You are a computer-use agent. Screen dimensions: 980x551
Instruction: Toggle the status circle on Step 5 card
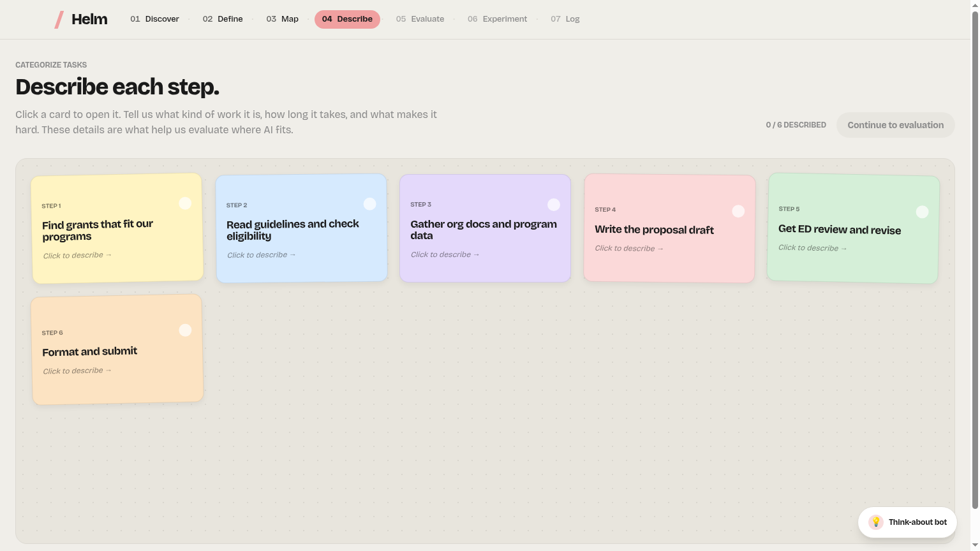pyautogui.click(x=922, y=212)
